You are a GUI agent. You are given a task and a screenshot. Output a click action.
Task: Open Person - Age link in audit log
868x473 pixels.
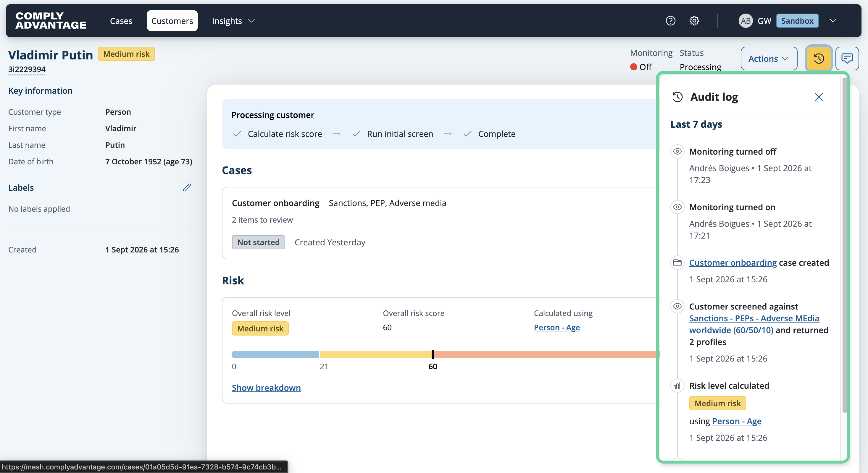pyautogui.click(x=737, y=421)
